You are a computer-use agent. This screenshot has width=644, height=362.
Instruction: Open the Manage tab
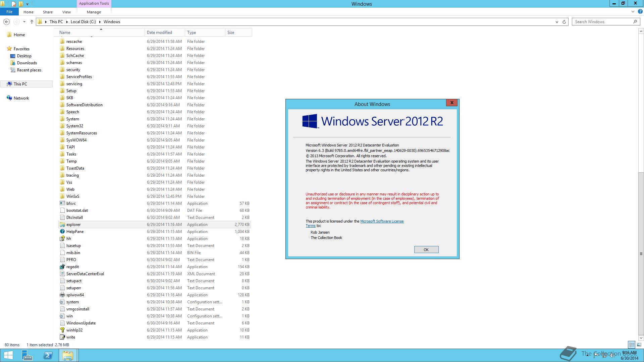94,12
